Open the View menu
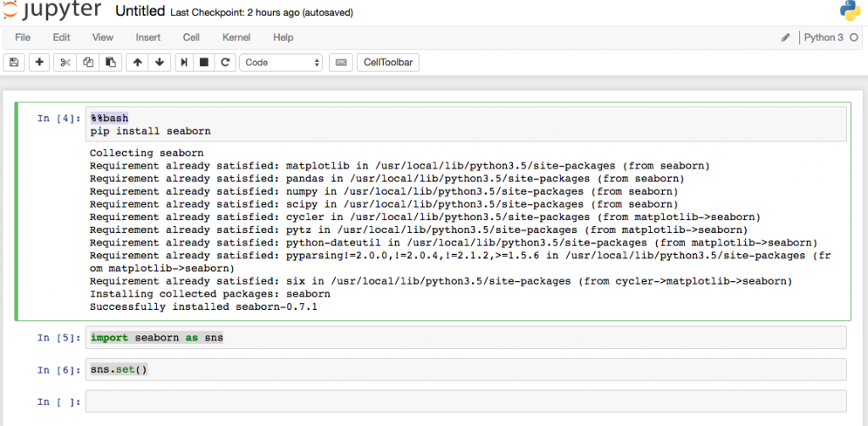This screenshot has width=868, height=426. tap(103, 37)
